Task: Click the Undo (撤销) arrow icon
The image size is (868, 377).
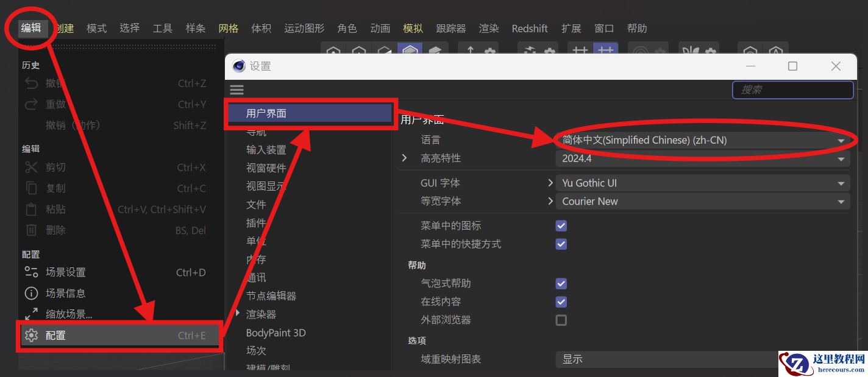Action: (30, 83)
